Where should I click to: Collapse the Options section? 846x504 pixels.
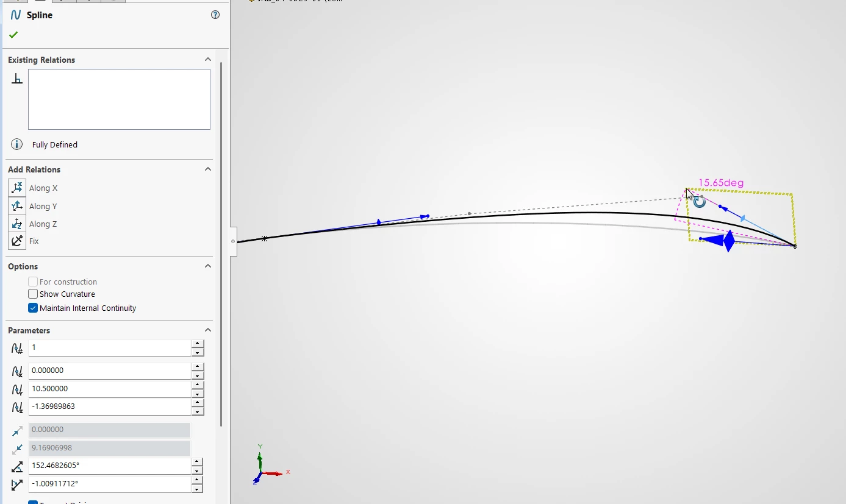(208, 266)
